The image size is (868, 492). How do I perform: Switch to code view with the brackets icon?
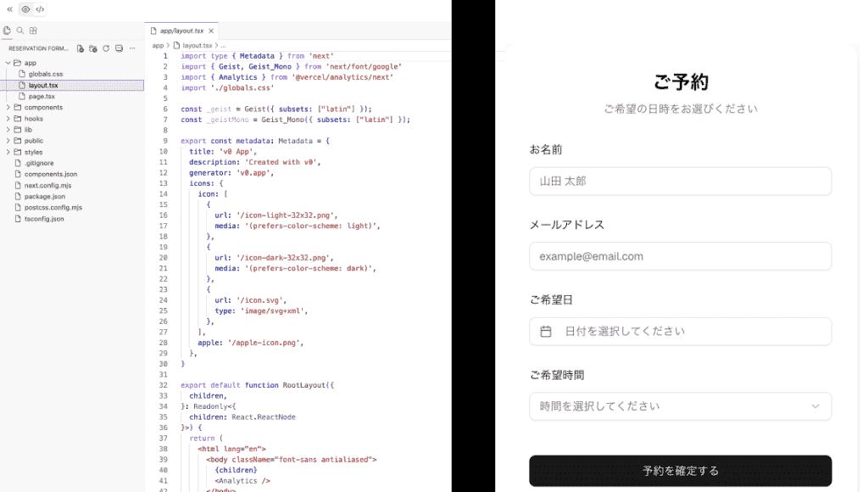(40, 8)
